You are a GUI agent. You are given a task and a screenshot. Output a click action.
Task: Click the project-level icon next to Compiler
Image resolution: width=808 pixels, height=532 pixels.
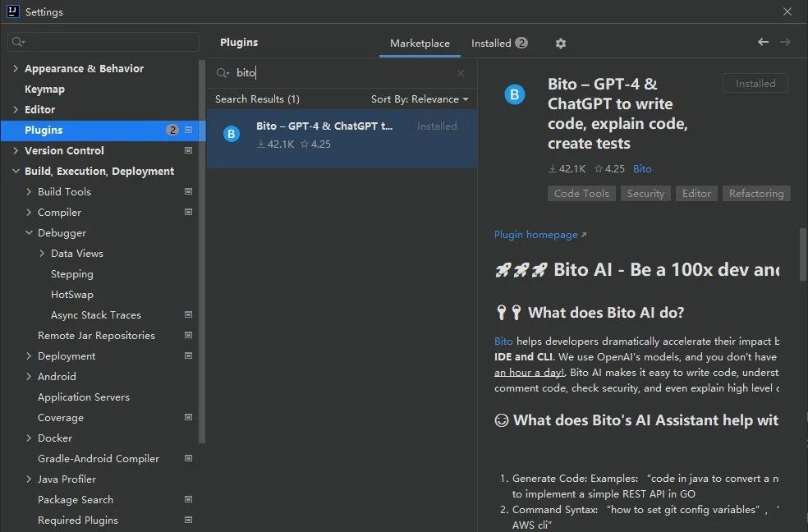pos(189,212)
